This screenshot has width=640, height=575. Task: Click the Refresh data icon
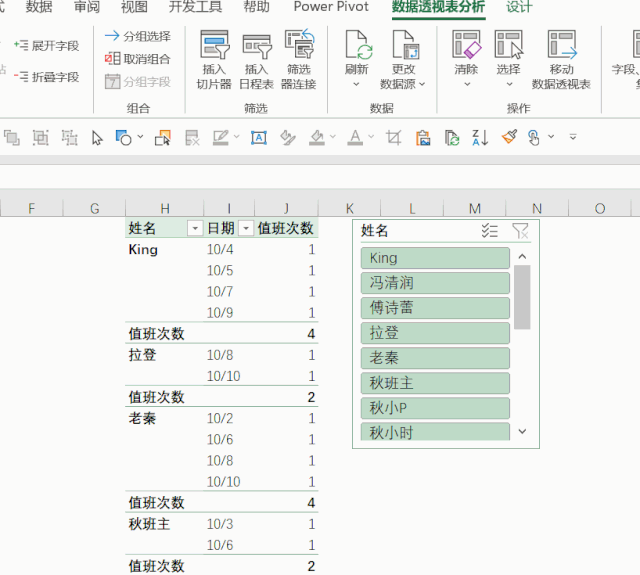(358, 45)
